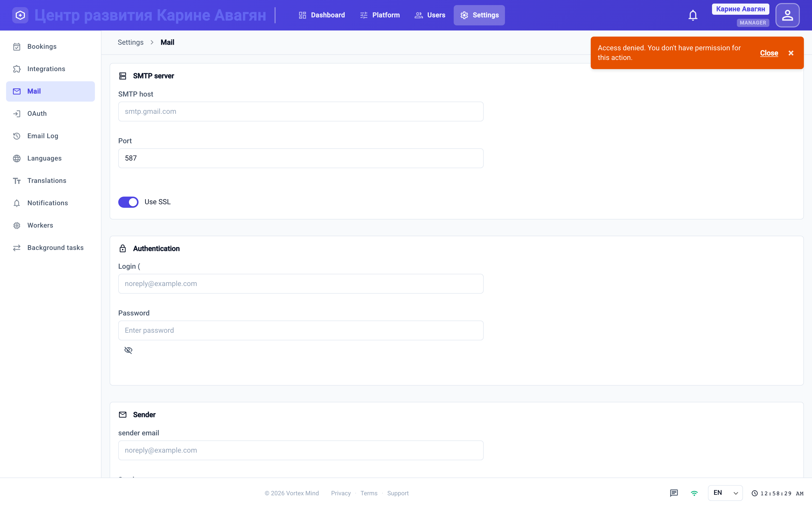812x508 pixels.
Task: Open the user profile avatar icon
Action: click(787, 15)
